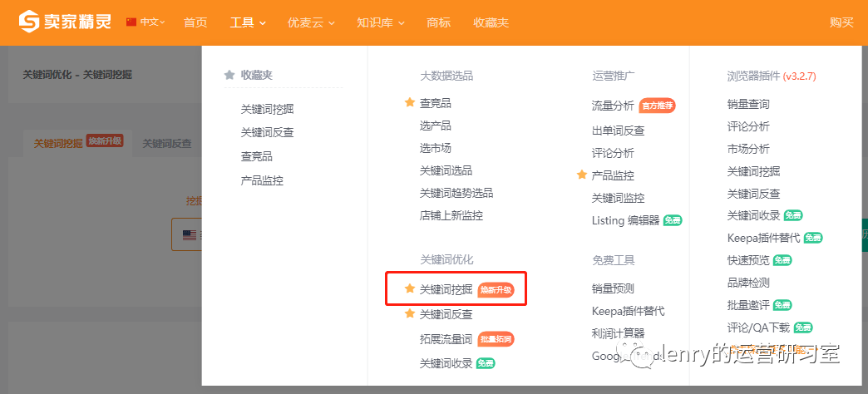Click the China flag icon
This screenshot has width=868, height=394.
point(131,22)
